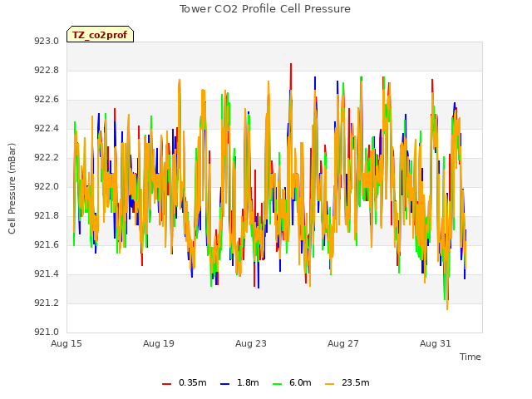Click the 921.0 y-axis tick label

point(47,332)
